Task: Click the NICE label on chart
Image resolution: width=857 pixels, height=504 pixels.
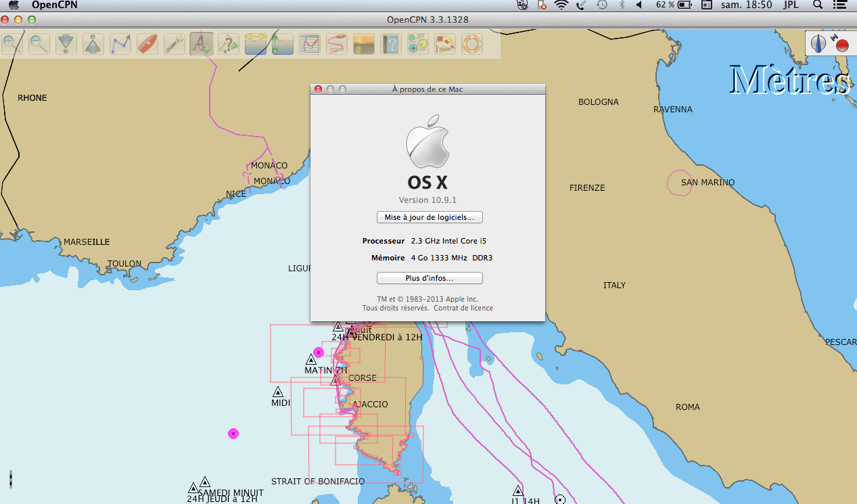Action: click(236, 194)
